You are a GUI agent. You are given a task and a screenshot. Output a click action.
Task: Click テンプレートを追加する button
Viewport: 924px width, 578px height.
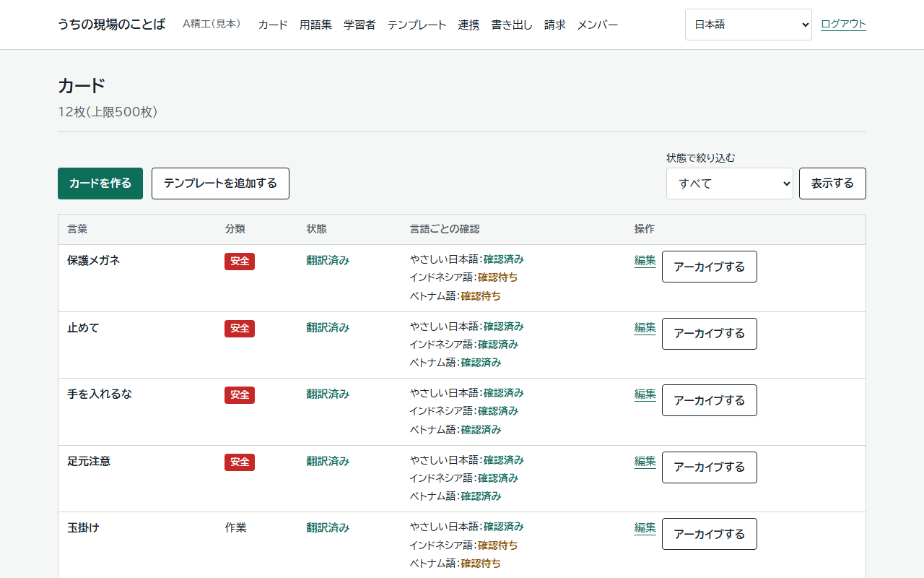(220, 184)
